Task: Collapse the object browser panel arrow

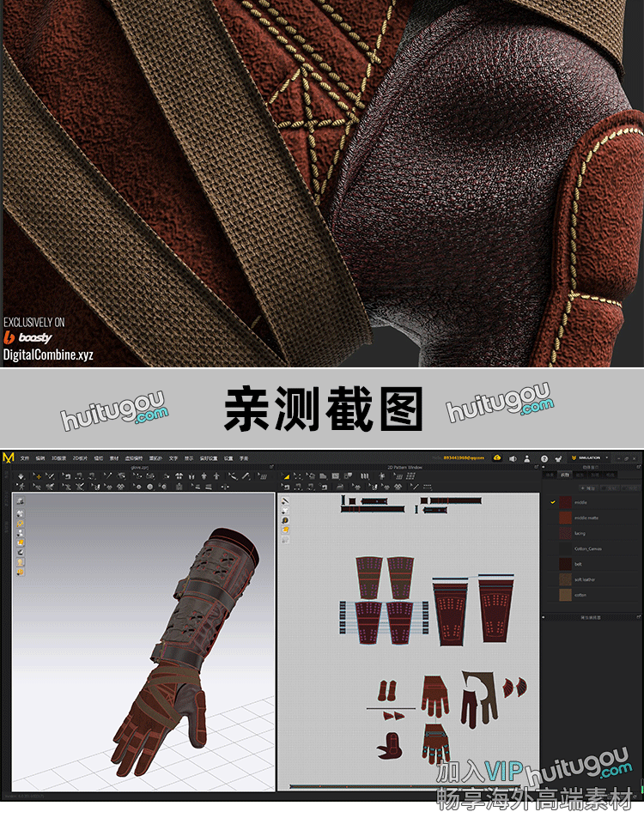Action: tap(543, 467)
